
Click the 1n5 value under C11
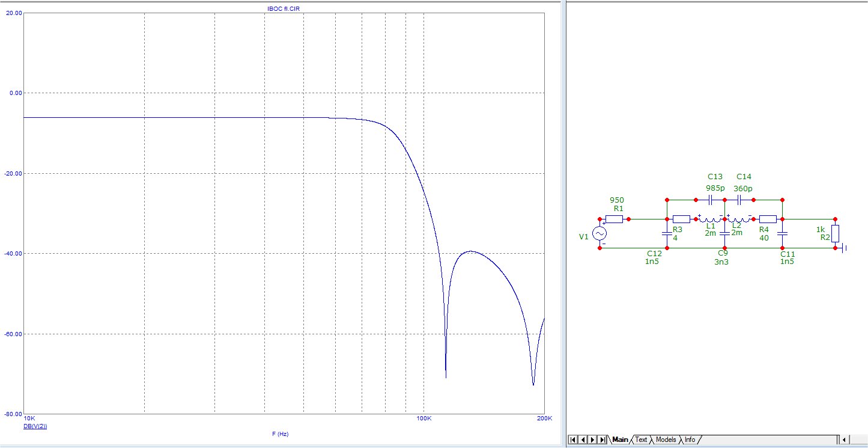click(x=788, y=262)
